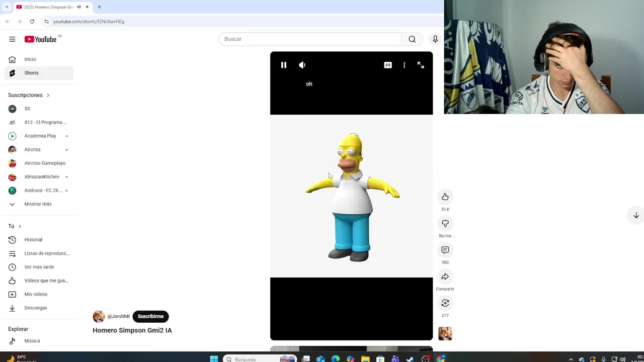Click the URL address bar
This screenshot has width=644, height=362.
tap(242, 21)
